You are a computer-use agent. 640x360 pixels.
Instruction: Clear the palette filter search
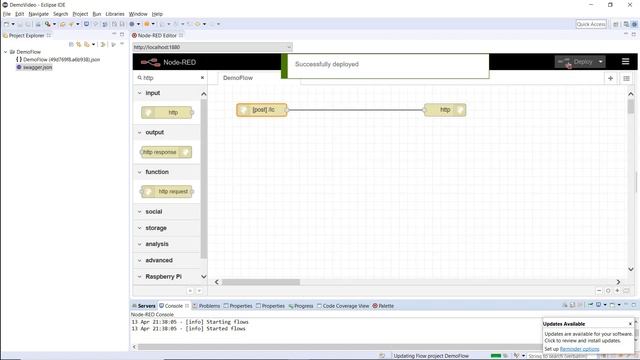202,78
